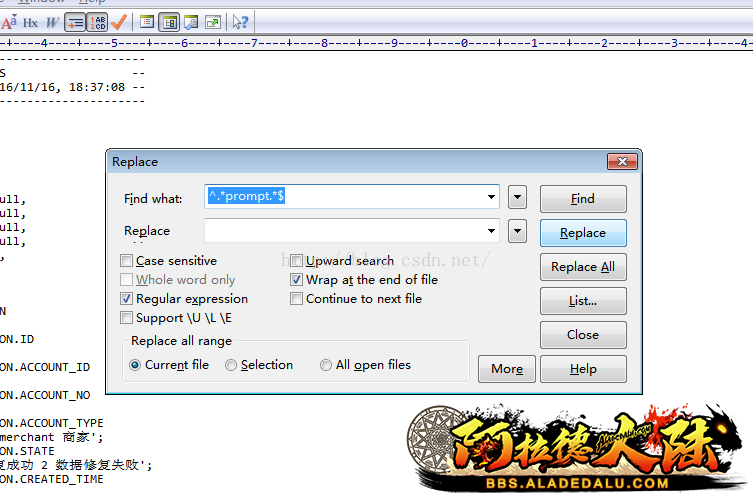Toggle the W word wrap icon

pos(53,21)
